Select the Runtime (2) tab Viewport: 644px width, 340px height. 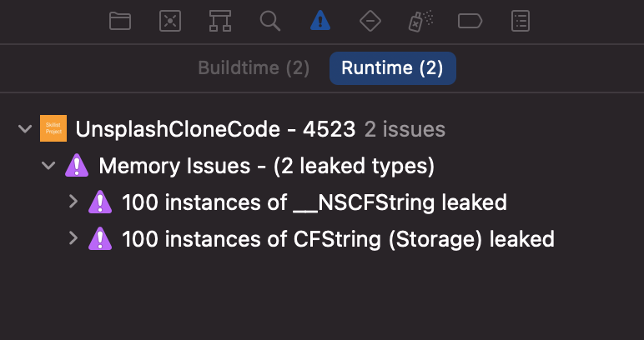tap(393, 68)
